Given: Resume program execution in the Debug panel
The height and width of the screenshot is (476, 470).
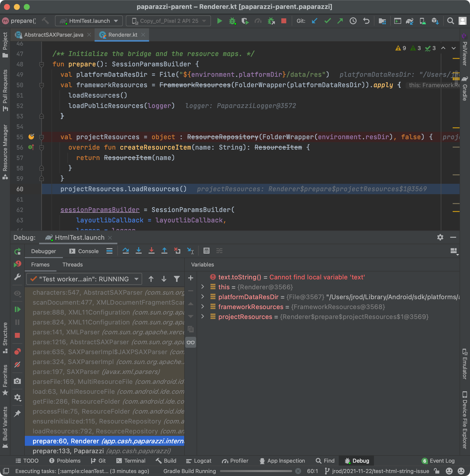Looking at the screenshot, I should 17,309.
